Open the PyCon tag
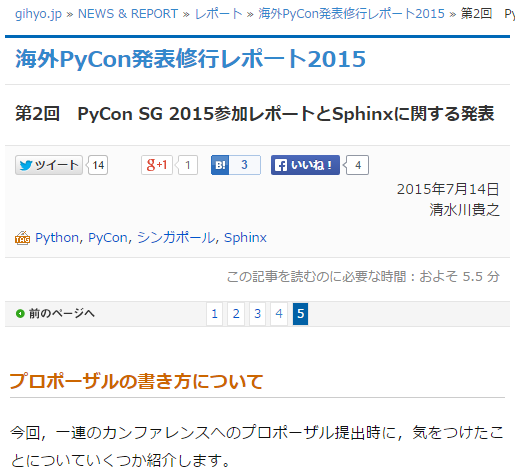515x474 pixels. [108, 238]
